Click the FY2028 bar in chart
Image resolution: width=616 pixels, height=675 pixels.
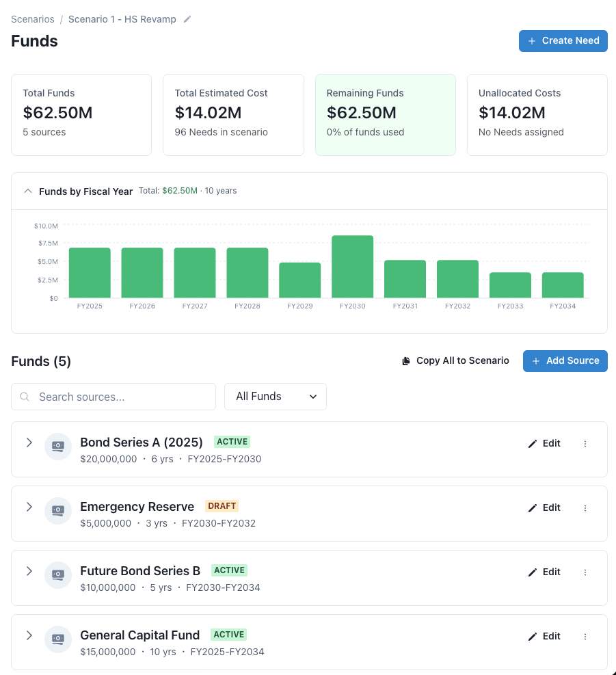[x=247, y=273]
